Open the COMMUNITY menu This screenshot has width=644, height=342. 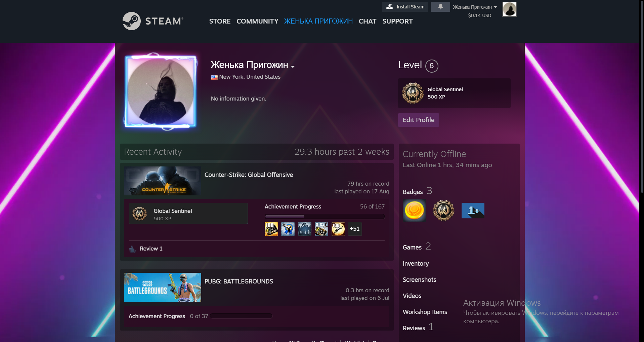pos(257,21)
